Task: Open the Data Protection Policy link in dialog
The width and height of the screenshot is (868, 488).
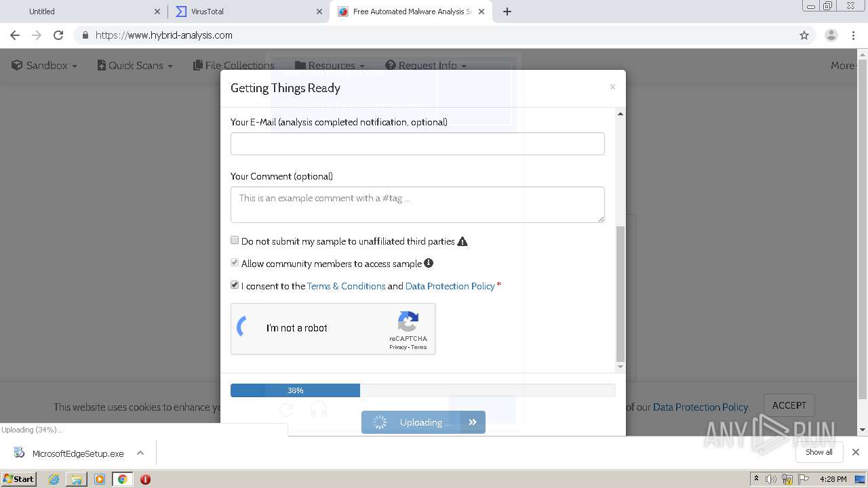Action: [450, 286]
